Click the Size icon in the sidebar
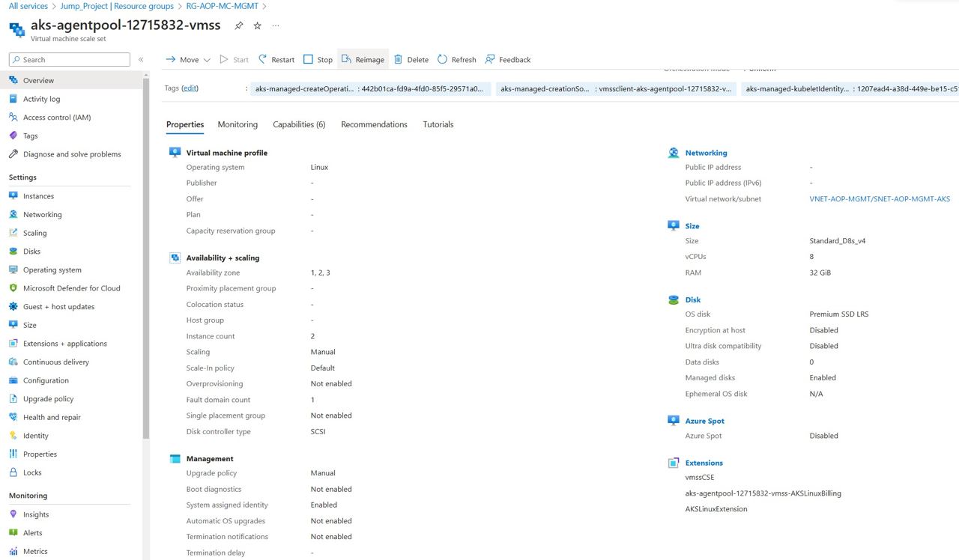 pyautogui.click(x=13, y=325)
